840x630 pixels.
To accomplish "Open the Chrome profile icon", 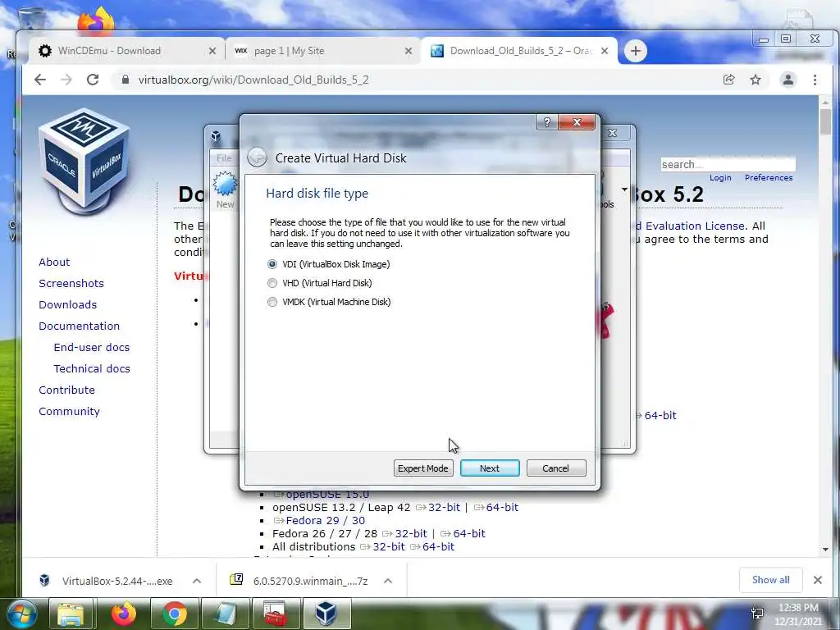I will 788,80.
